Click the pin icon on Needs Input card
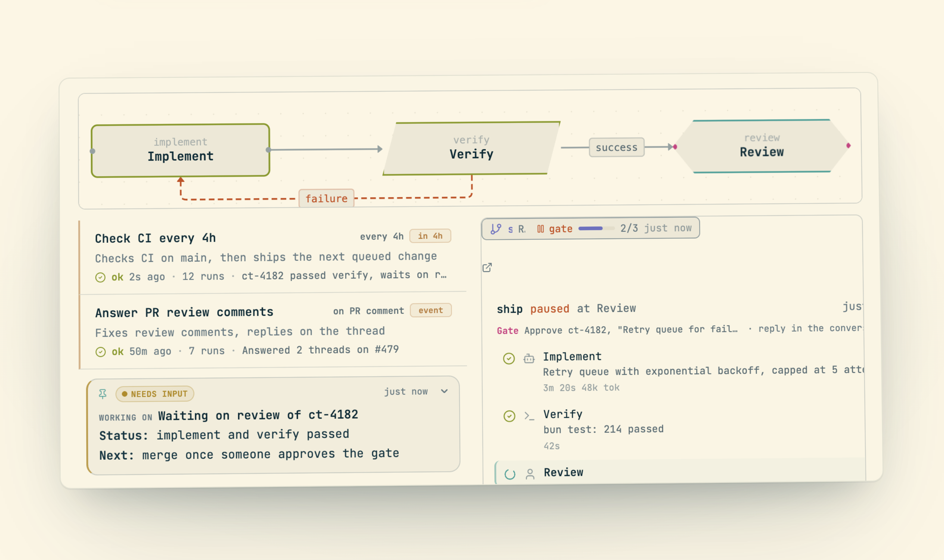 coord(103,394)
